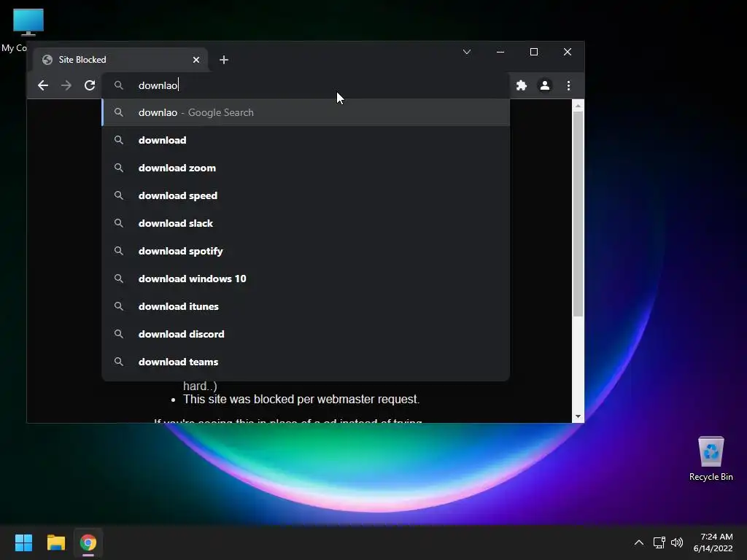The height and width of the screenshot is (560, 747).
Task: Reload the page with the refresh icon
Action: pos(90,85)
